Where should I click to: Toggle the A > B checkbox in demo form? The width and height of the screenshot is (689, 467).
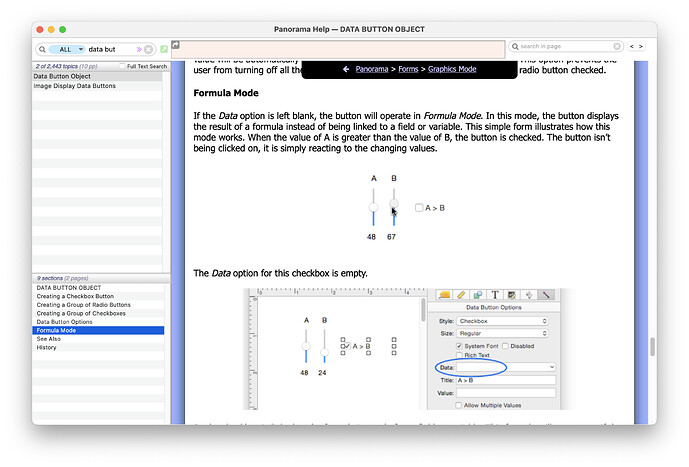419,208
